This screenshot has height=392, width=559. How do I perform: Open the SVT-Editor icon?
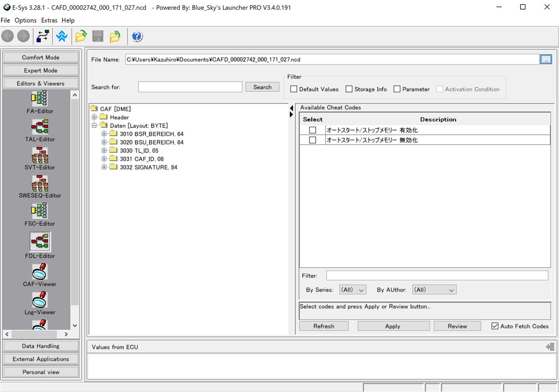(40, 155)
